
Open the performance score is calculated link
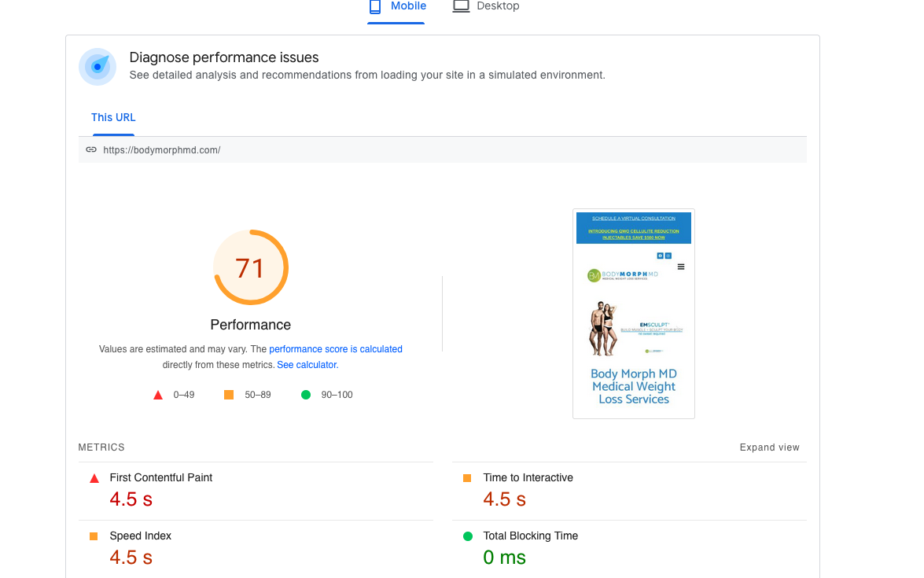click(336, 349)
